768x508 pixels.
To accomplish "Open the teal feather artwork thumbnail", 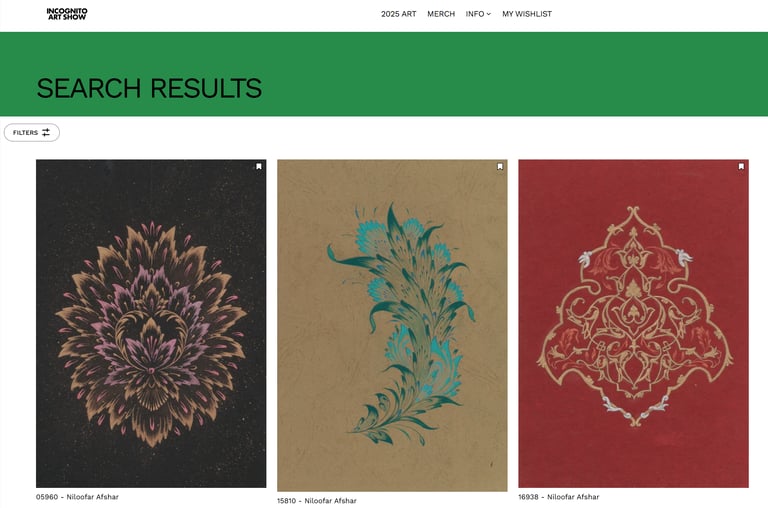I will 392,325.
